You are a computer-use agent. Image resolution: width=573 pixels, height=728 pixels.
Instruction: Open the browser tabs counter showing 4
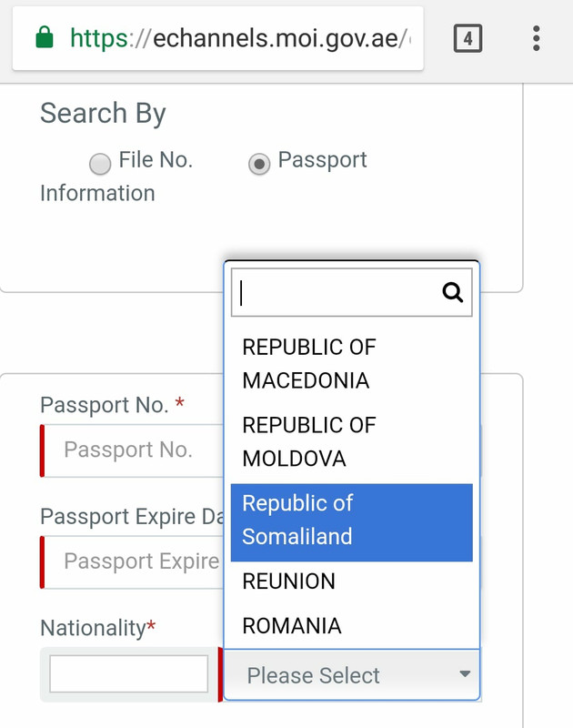pos(467,38)
